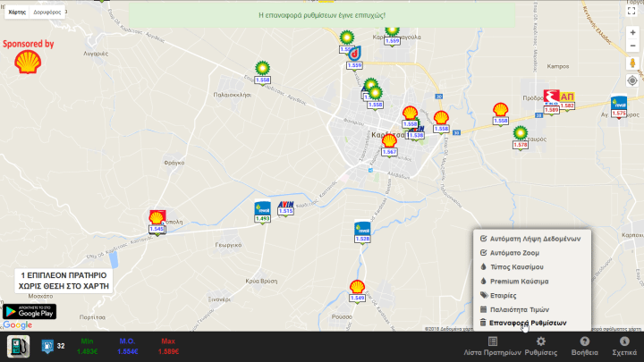644x362 pixels.
Task: Switch to Χάρτης map view
Action: pyautogui.click(x=17, y=13)
